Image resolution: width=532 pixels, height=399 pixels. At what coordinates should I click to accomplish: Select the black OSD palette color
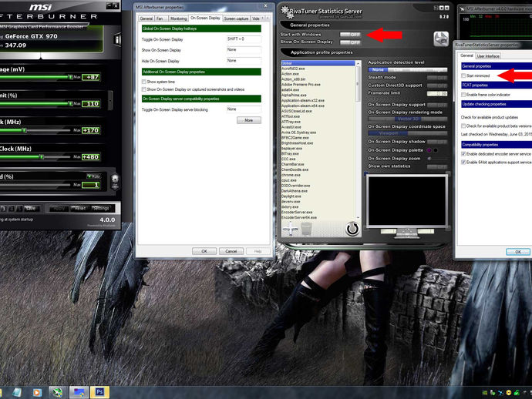[436, 150]
